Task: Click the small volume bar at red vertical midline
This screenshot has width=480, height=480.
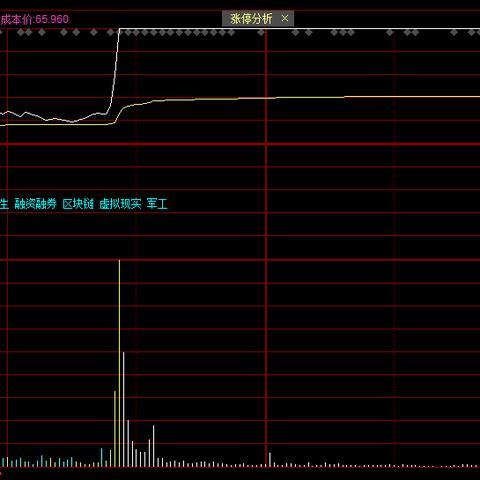Action: click(x=270, y=460)
